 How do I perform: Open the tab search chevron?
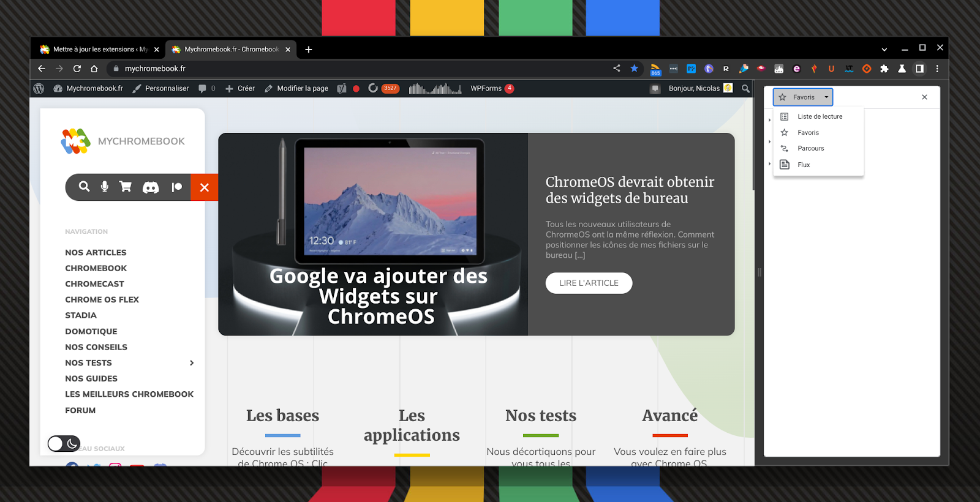[884, 50]
